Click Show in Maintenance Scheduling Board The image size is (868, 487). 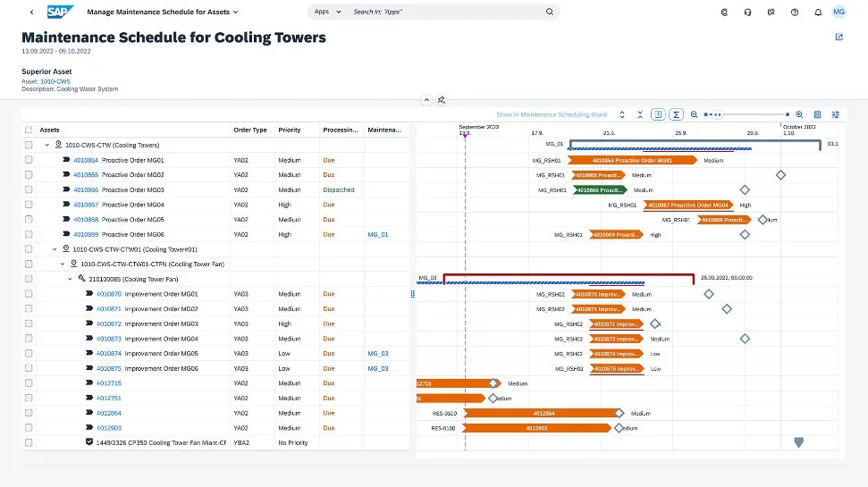point(552,114)
